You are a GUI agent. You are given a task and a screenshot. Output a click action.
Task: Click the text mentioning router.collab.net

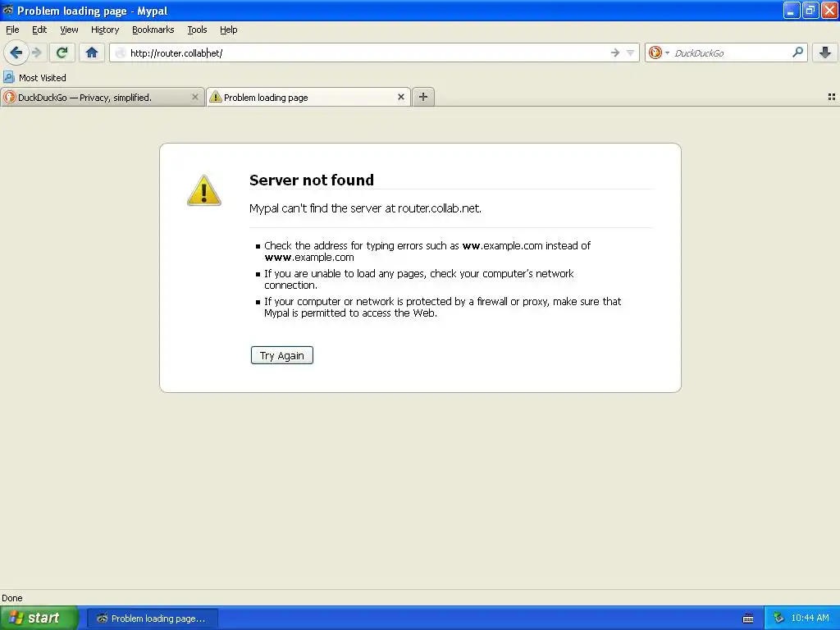365,208
